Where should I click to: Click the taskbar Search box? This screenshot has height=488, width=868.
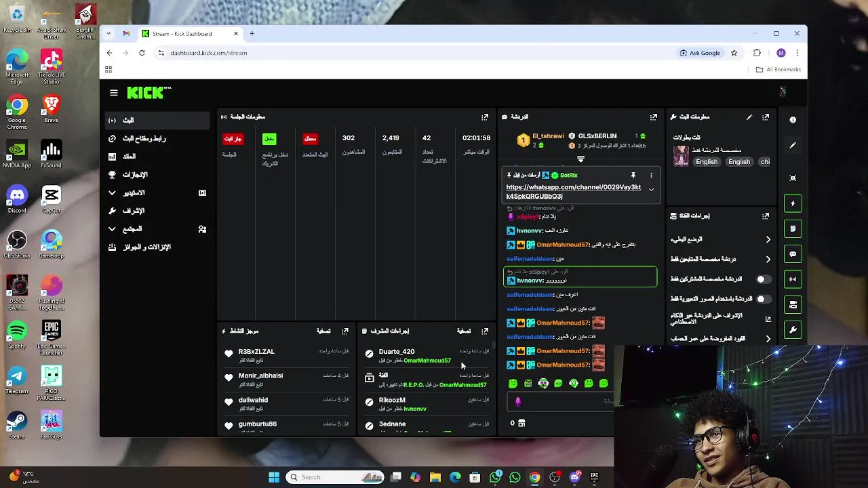pyautogui.click(x=336, y=477)
